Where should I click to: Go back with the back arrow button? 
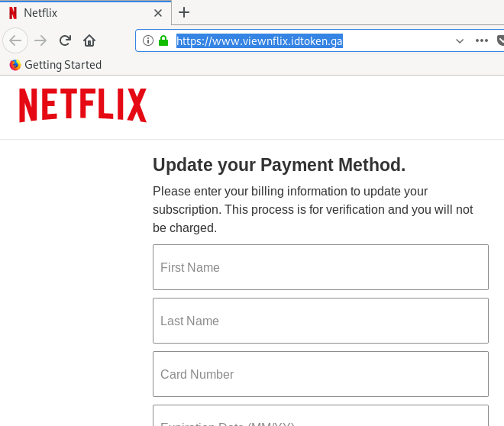(15, 40)
